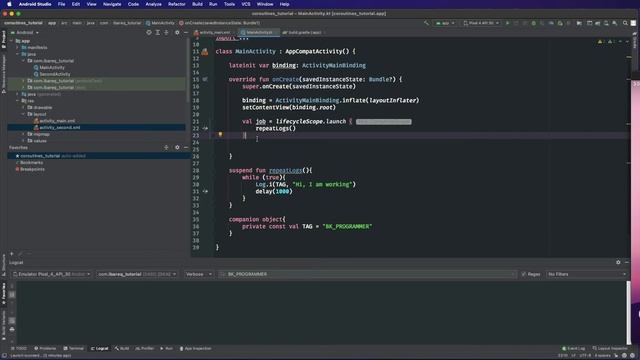Image resolution: width=640 pixels, height=360 pixels.
Task: Click Collapse All in Project panel
Action: (x=166, y=32)
